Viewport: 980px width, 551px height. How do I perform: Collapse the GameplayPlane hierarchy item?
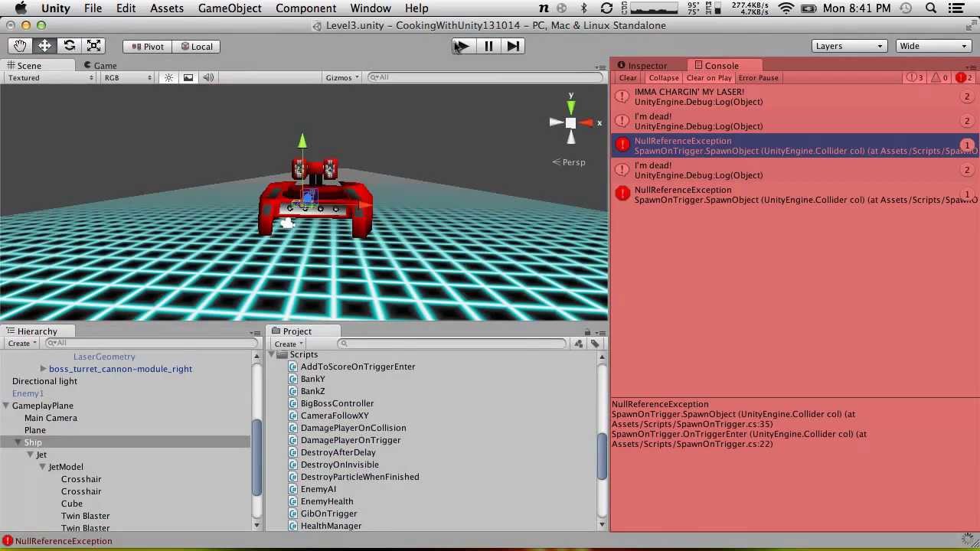(6, 406)
